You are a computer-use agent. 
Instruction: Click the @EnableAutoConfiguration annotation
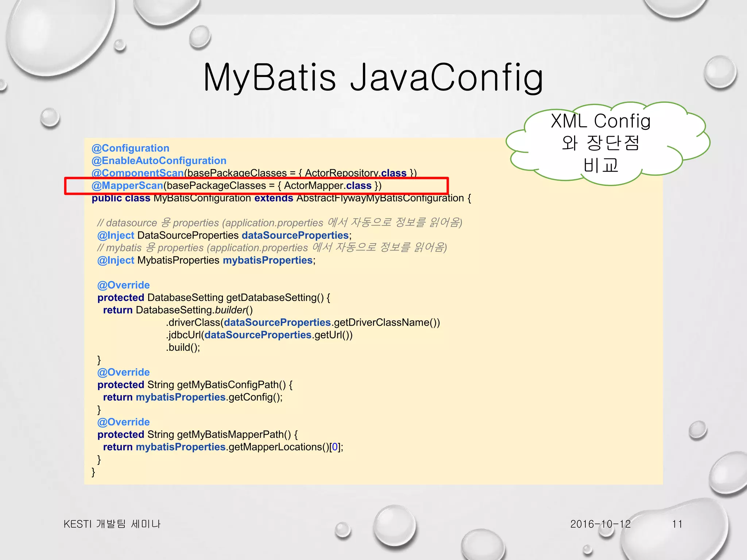click(x=159, y=160)
